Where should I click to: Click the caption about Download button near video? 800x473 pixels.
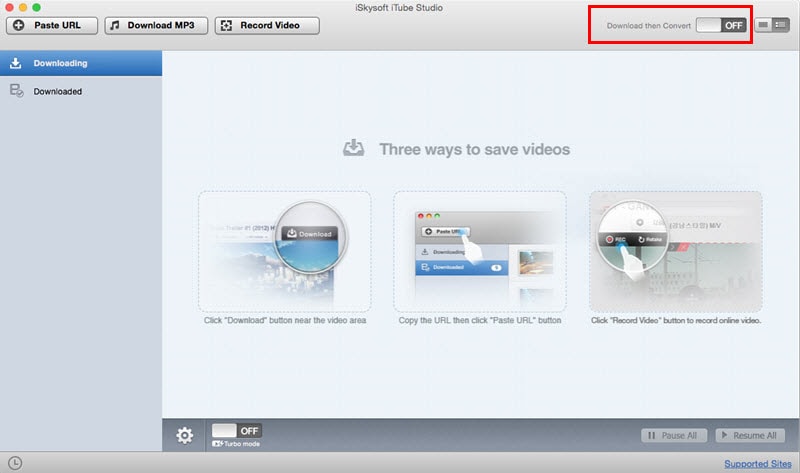(285, 320)
